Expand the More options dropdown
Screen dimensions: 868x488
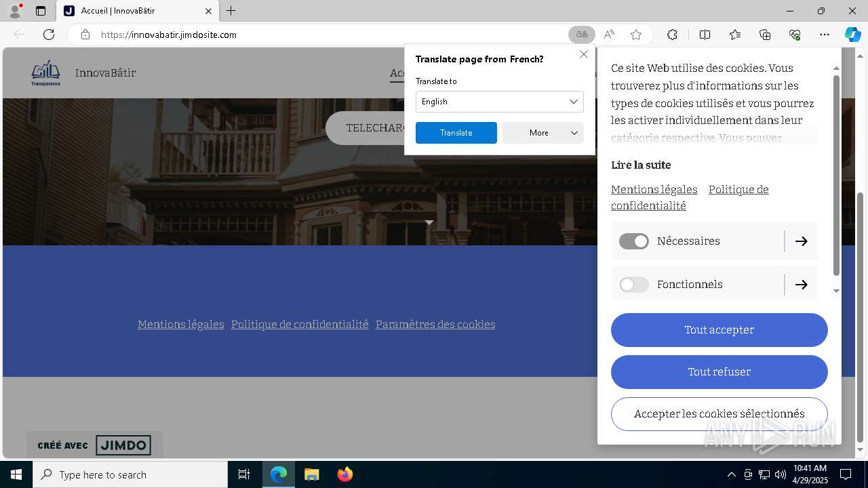point(543,133)
